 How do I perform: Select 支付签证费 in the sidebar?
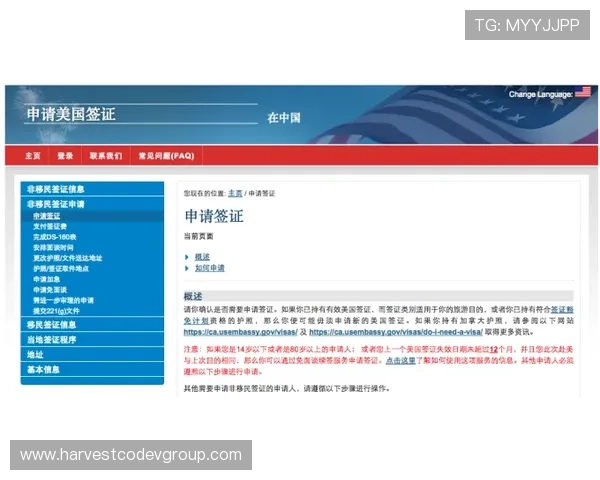click(x=50, y=227)
